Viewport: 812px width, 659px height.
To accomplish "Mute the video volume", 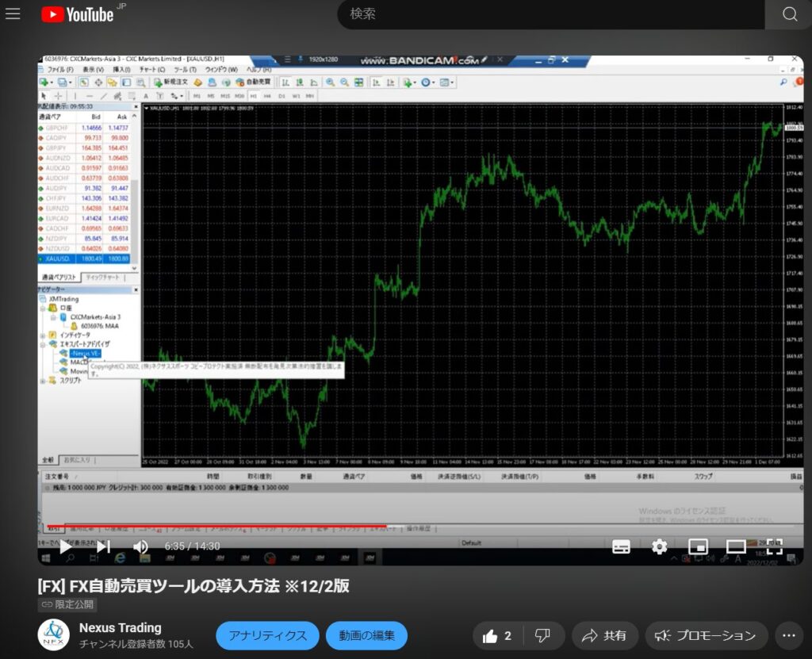I will [x=140, y=546].
